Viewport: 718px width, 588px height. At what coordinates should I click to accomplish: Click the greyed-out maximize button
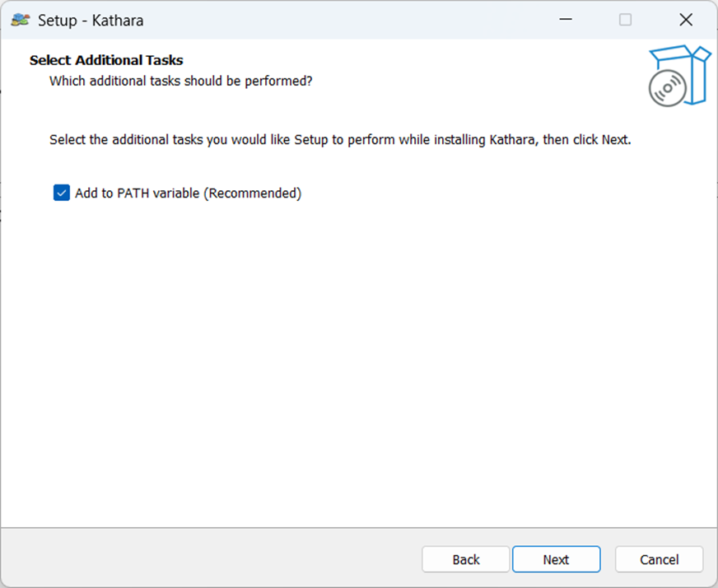click(626, 20)
